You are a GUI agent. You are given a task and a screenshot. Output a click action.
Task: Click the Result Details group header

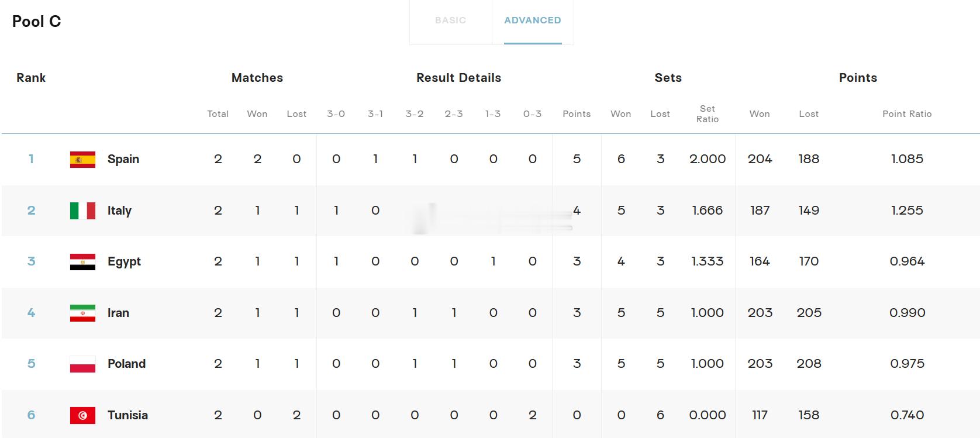[x=458, y=78]
